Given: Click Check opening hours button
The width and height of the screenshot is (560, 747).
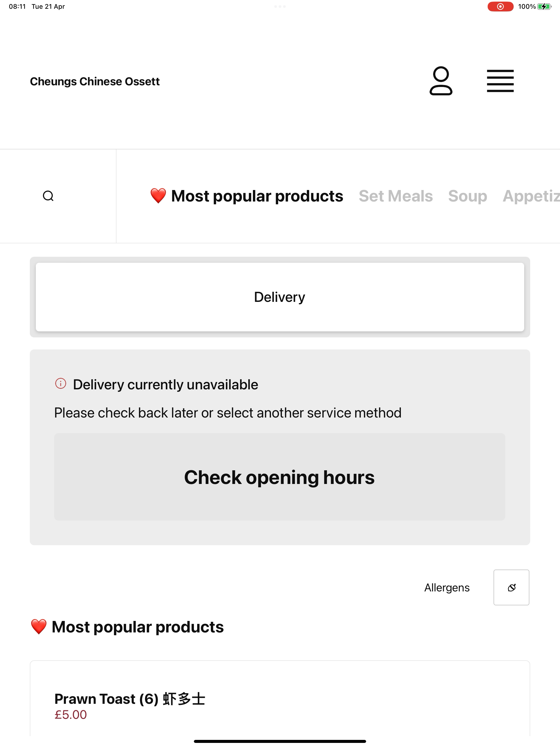Looking at the screenshot, I should coord(280,477).
